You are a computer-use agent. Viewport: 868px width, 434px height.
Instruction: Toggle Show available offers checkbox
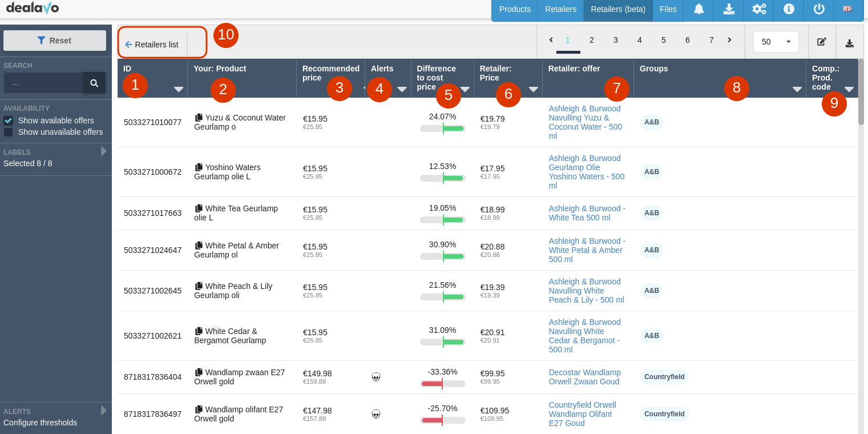(8, 120)
